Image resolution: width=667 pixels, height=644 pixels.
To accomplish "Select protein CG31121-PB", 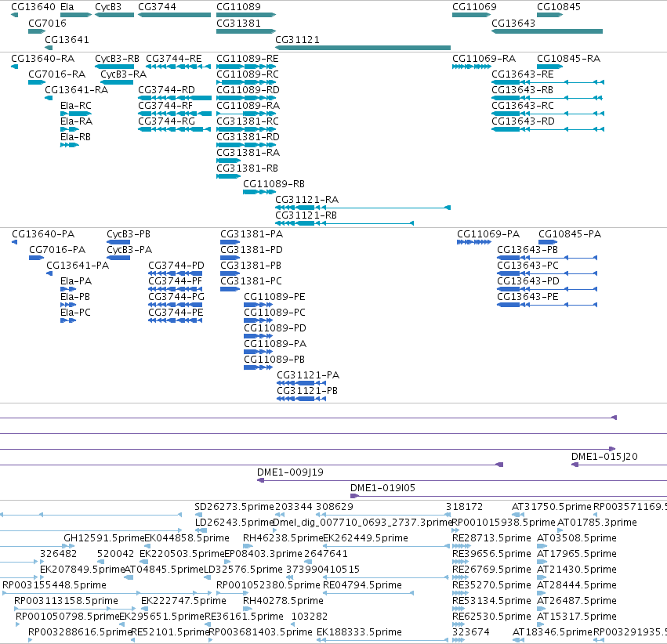I will click(x=301, y=399).
